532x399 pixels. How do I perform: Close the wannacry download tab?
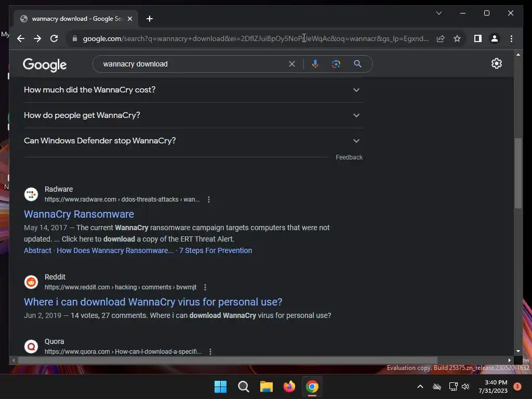[129, 19]
